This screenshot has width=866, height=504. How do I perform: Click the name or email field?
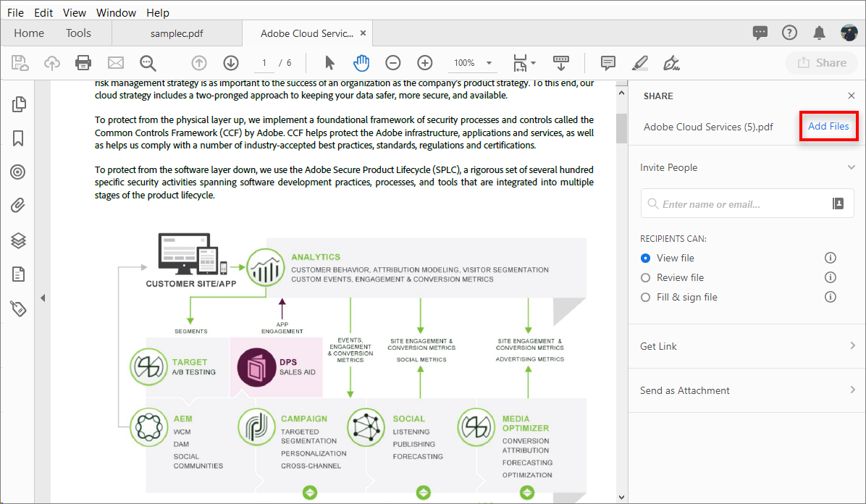click(x=747, y=204)
